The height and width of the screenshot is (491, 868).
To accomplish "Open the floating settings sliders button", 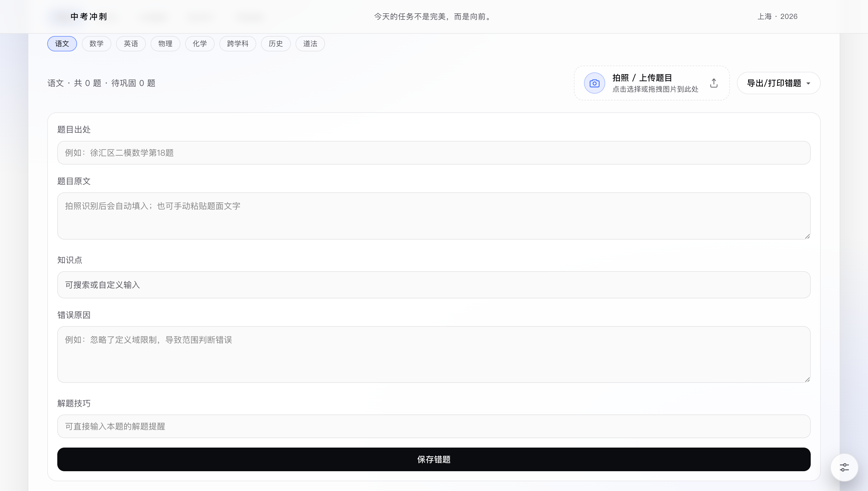I will [844, 467].
